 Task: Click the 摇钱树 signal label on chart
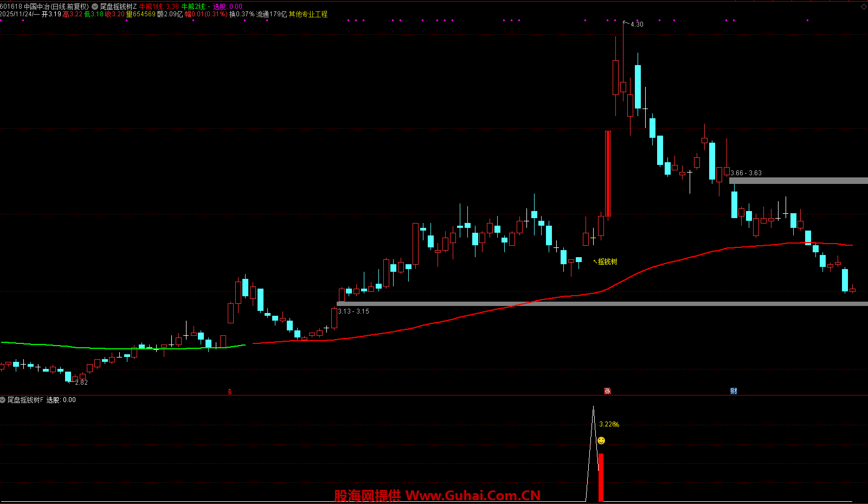607,261
